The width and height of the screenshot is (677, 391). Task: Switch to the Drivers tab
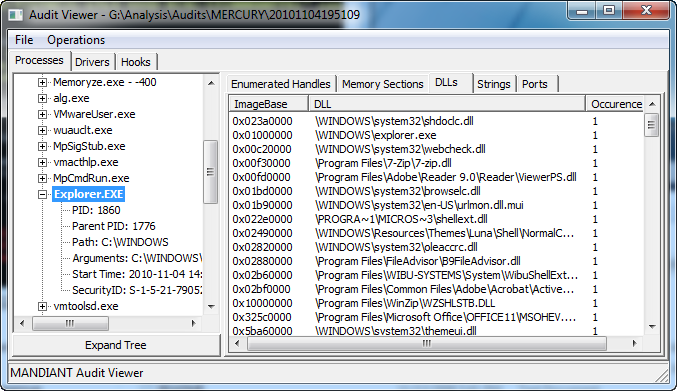point(92,62)
